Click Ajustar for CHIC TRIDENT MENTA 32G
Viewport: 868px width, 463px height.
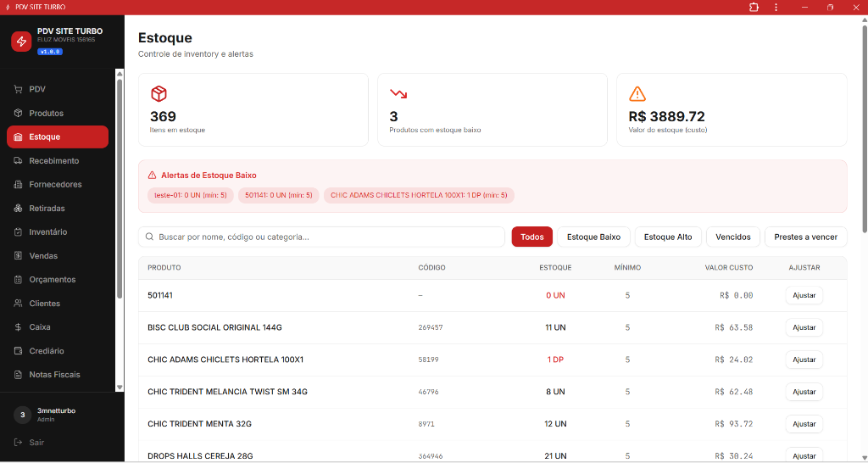pos(804,424)
